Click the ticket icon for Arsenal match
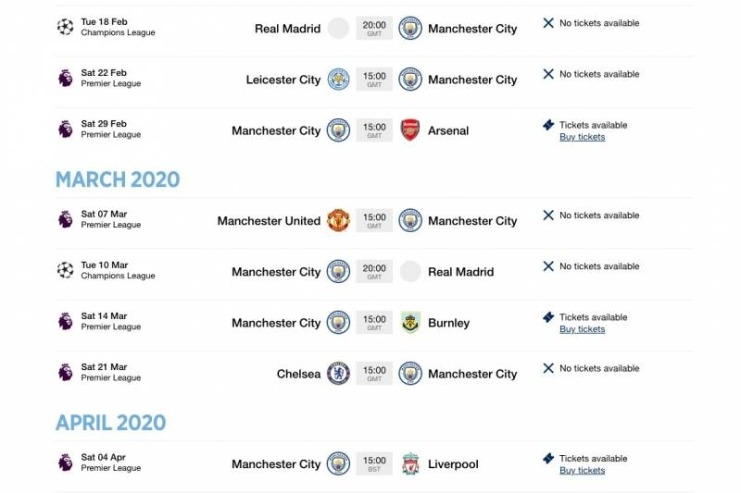 click(548, 125)
